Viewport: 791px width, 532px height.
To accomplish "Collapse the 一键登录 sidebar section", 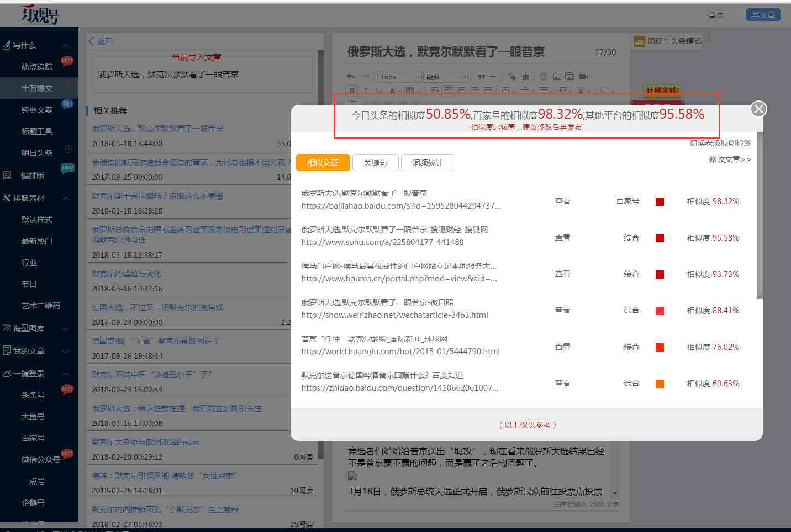I will coord(66,374).
